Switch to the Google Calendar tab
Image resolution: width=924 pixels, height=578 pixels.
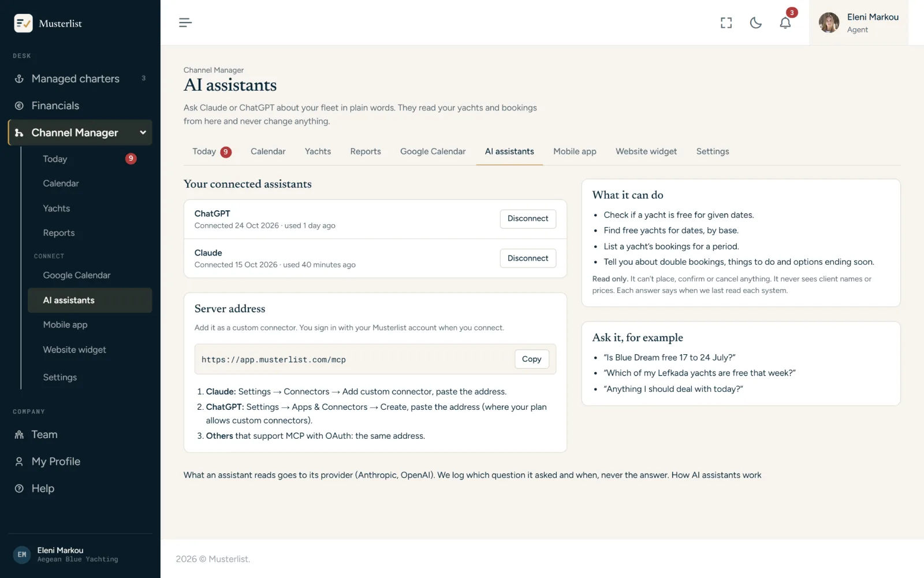point(433,151)
